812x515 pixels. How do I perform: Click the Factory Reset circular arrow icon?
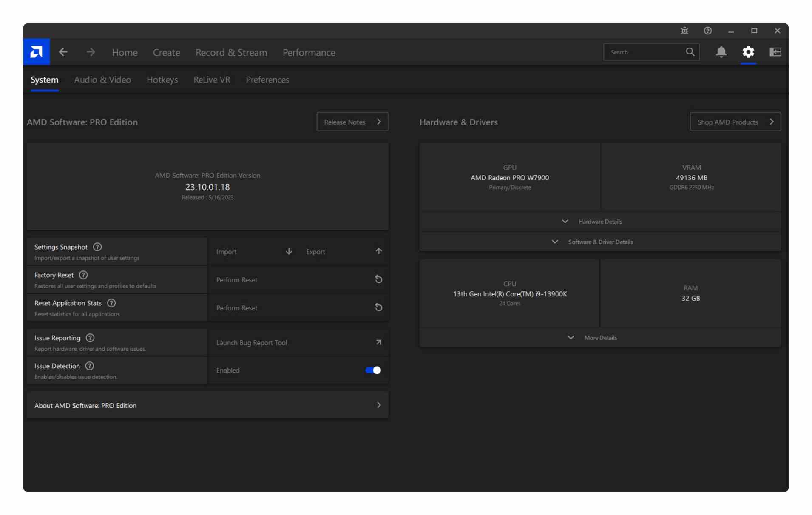378,279
